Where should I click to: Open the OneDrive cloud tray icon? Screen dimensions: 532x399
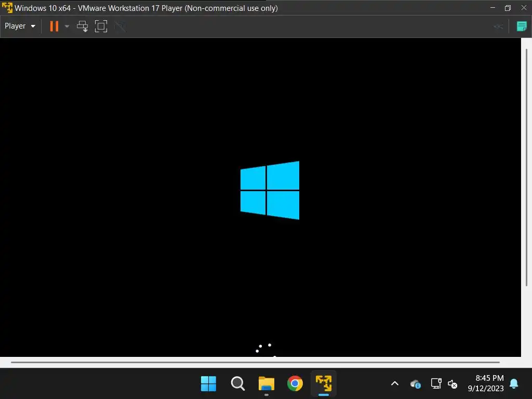click(x=415, y=384)
